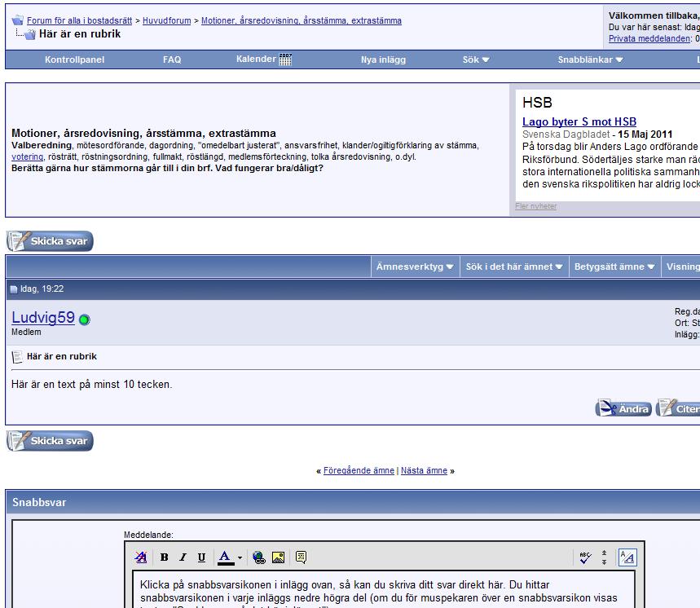Click the Fler nyheter link
This screenshot has width=700, height=608.
pyautogui.click(x=535, y=206)
